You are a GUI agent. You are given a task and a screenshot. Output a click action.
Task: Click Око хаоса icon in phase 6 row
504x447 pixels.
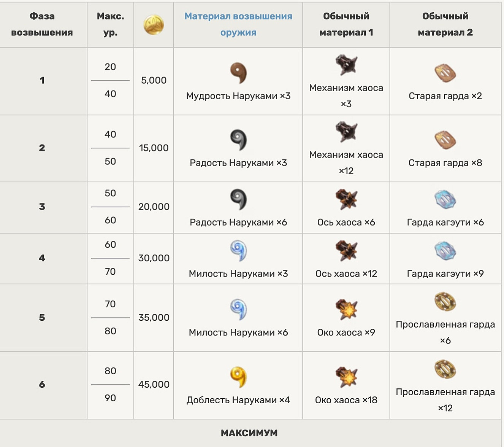point(346,377)
